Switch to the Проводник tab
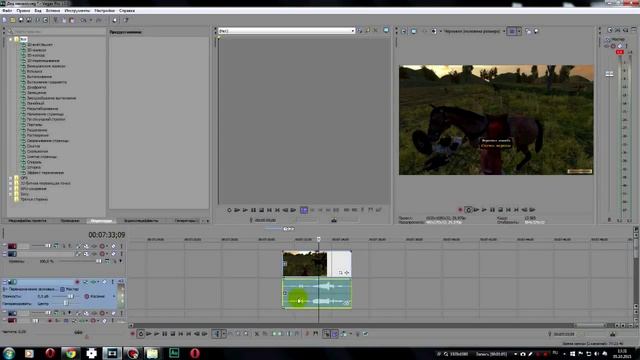The image size is (640, 360). pos(70,220)
